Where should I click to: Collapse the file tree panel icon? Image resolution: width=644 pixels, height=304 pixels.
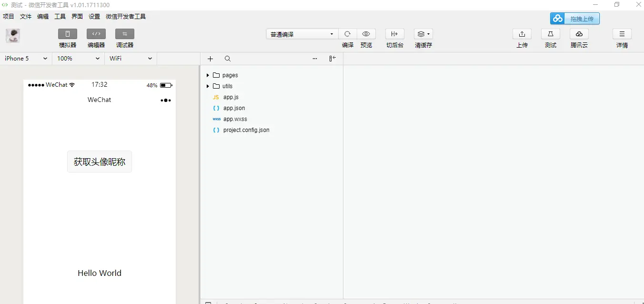[332, 59]
